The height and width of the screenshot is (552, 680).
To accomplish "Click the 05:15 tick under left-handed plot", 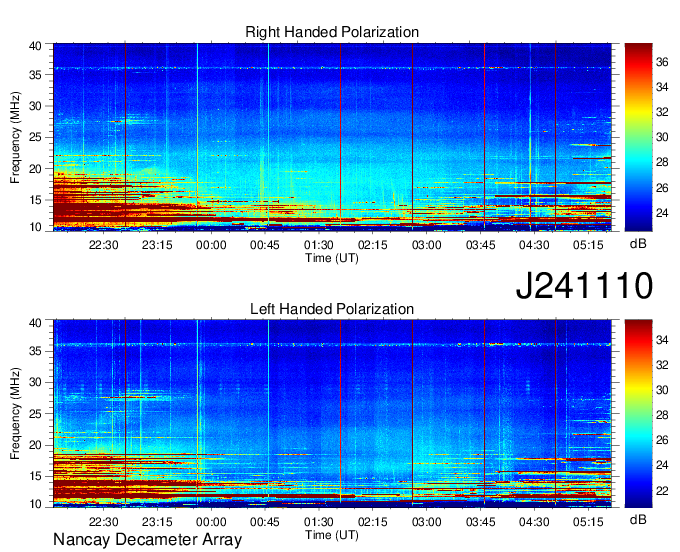I will 588,522.
